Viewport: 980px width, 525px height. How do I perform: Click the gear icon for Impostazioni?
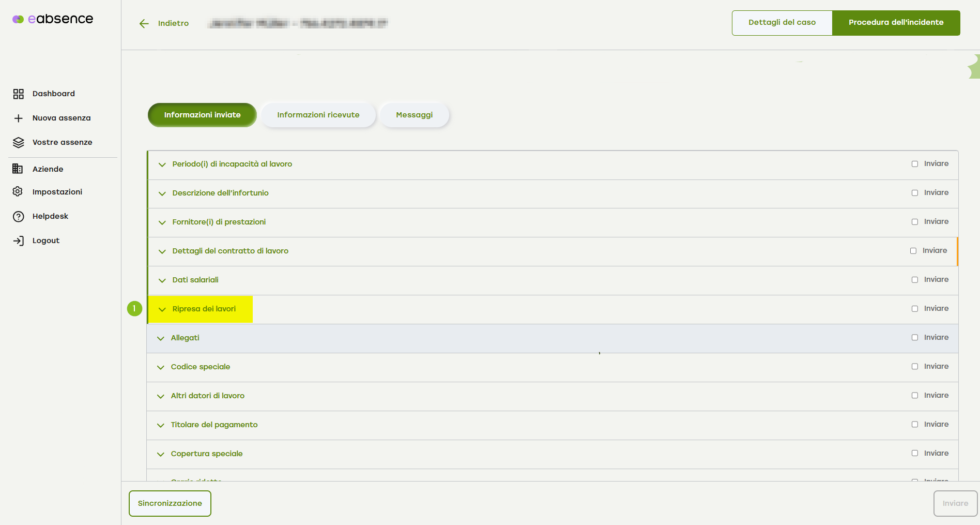tap(18, 191)
